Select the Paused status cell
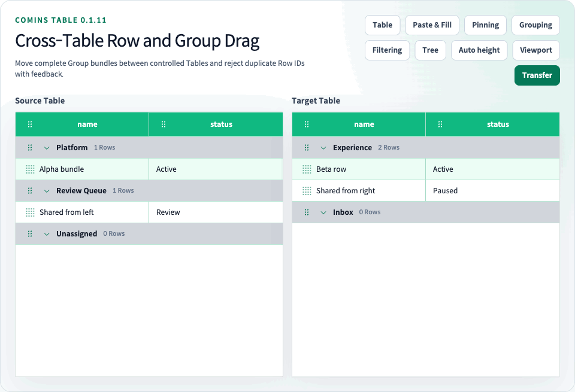The height and width of the screenshot is (392, 575). pos(493,190)
